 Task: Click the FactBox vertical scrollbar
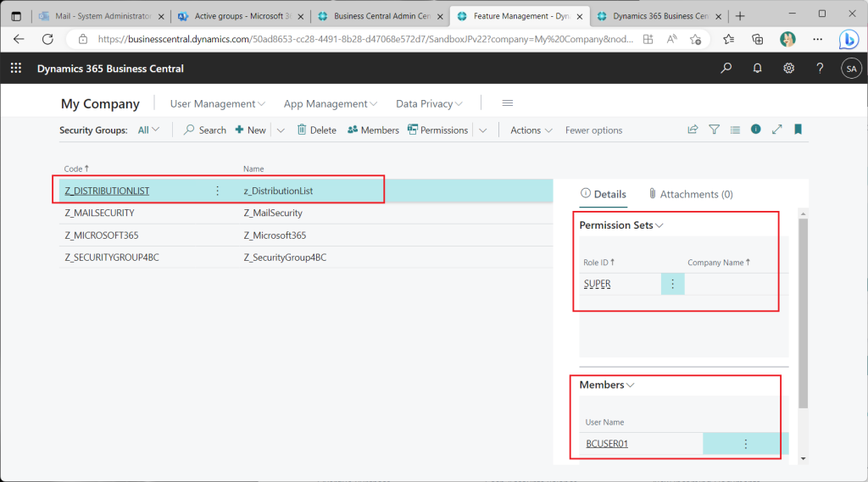pos(803,313)
